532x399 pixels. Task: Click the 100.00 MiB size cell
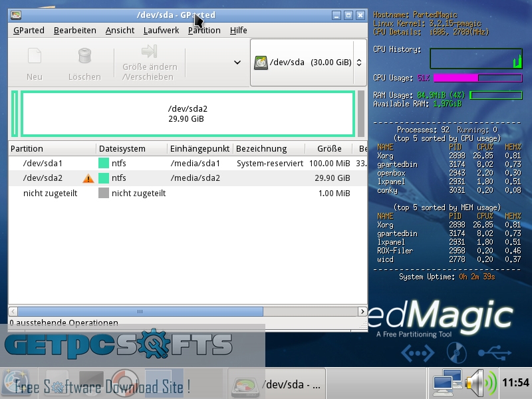pyautogui.click(x=329, y=163)
